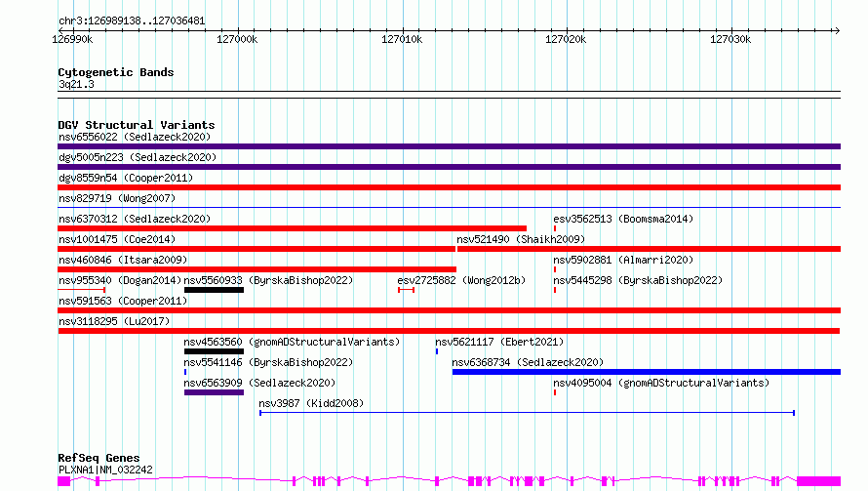Viewport: 868px width, 491px height.
Task: Click the 127010k ruler position label
Action: (x=402, y=39)
